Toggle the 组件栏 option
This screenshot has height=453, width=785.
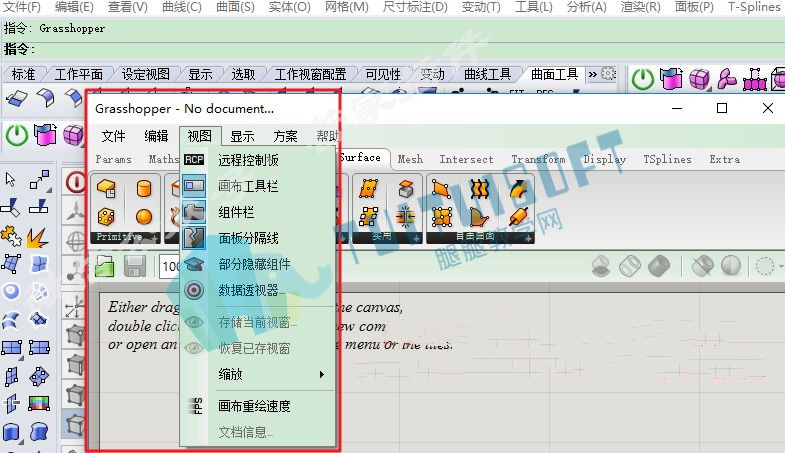pyautogui.click(x=258, y=212)
